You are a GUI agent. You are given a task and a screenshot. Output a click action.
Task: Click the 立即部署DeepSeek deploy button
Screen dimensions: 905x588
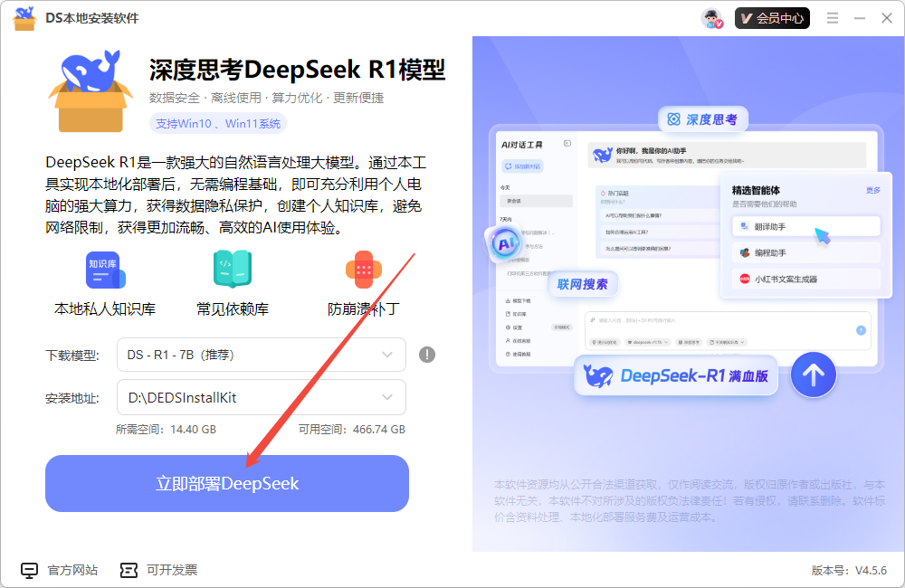[x=226, y=484]
